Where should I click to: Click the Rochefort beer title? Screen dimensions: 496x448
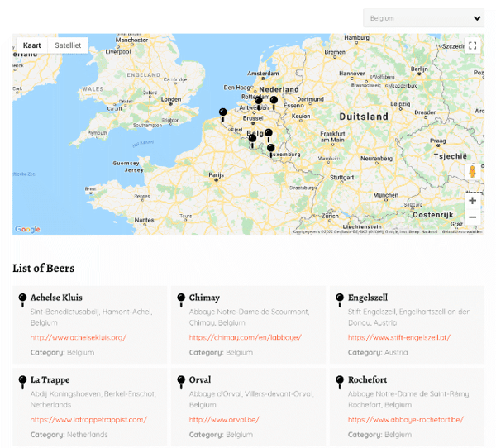pos(367,379)
